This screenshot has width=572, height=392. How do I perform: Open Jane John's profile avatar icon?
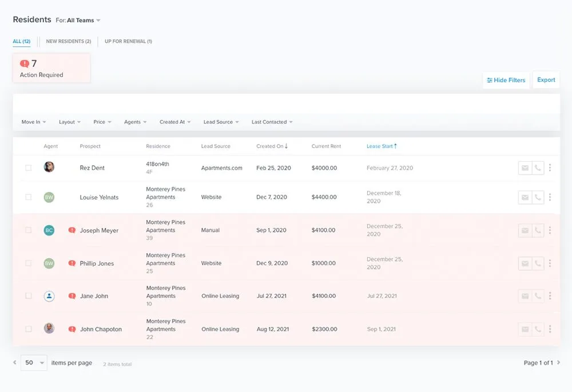[x=49, y=295]
